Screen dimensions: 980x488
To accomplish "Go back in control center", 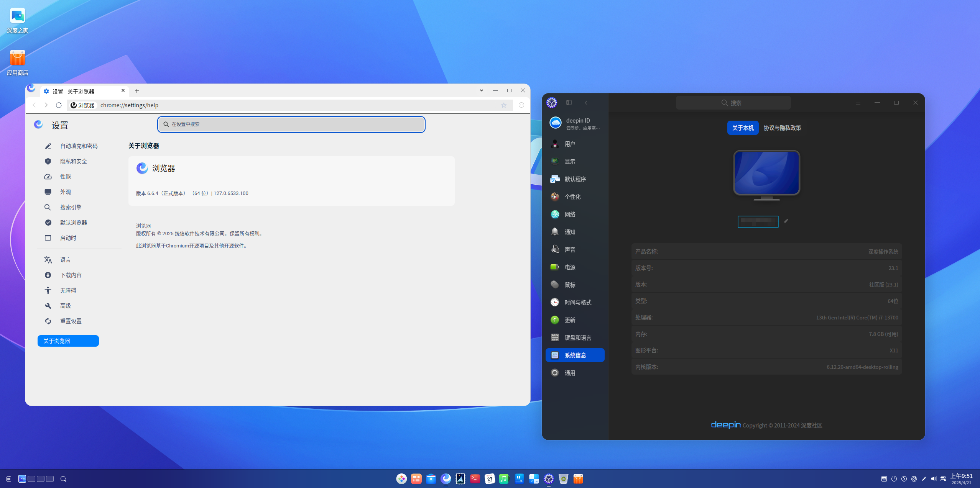I will [x=586, y=103].
